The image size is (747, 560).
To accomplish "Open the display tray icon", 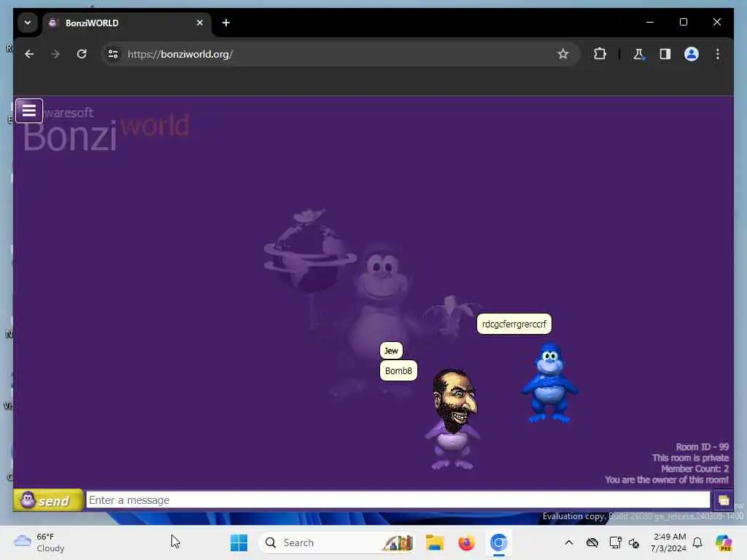I will coord(616,542).
